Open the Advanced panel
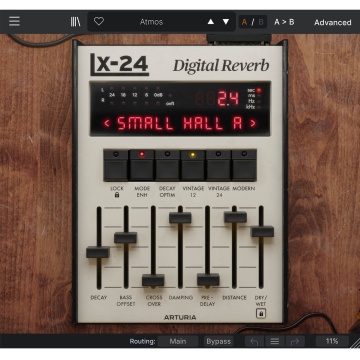 (x=332, y=23)
